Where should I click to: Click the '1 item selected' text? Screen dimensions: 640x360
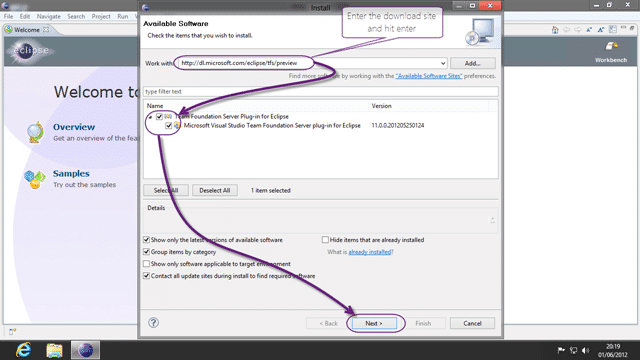(271, 190)
